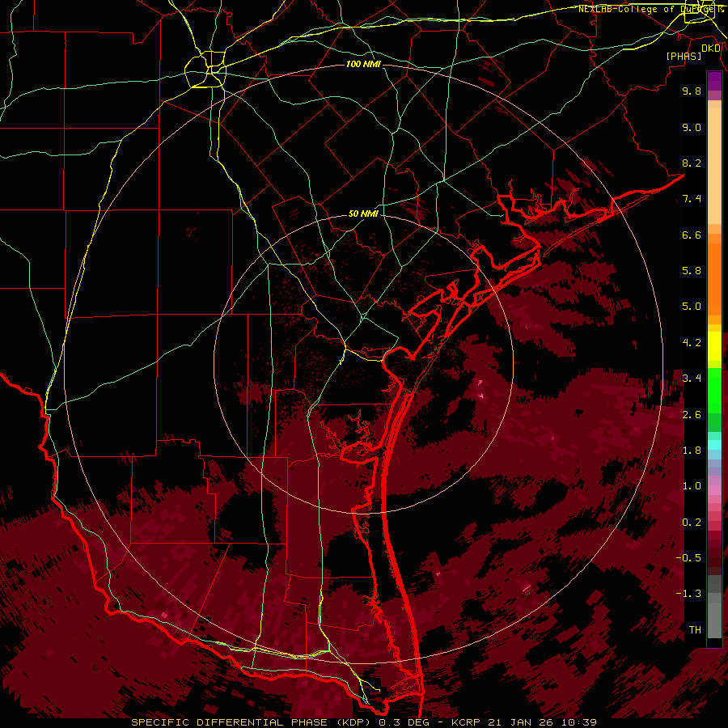This screenshot has width=728, height=728.
Task: Click the '21 JAN 26 10:39' timestamp
Action: [540, 722]
